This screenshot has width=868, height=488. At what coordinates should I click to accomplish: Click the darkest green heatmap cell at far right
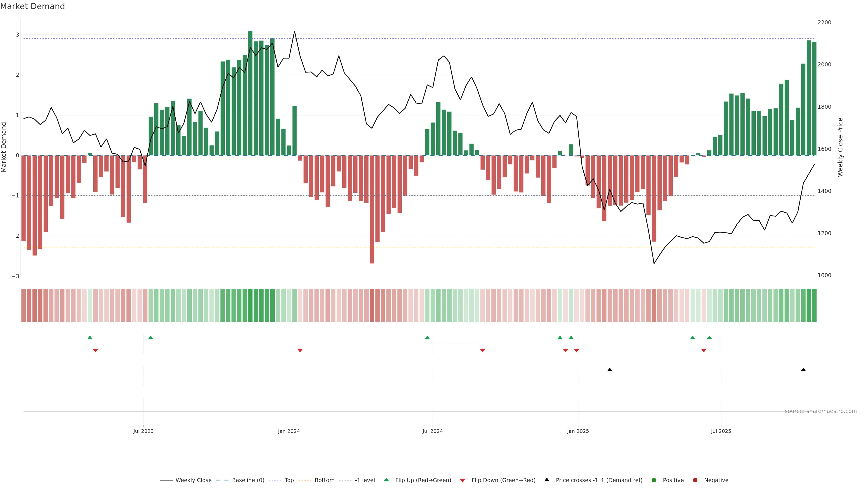pyautogui.click(x=814, y=305)
